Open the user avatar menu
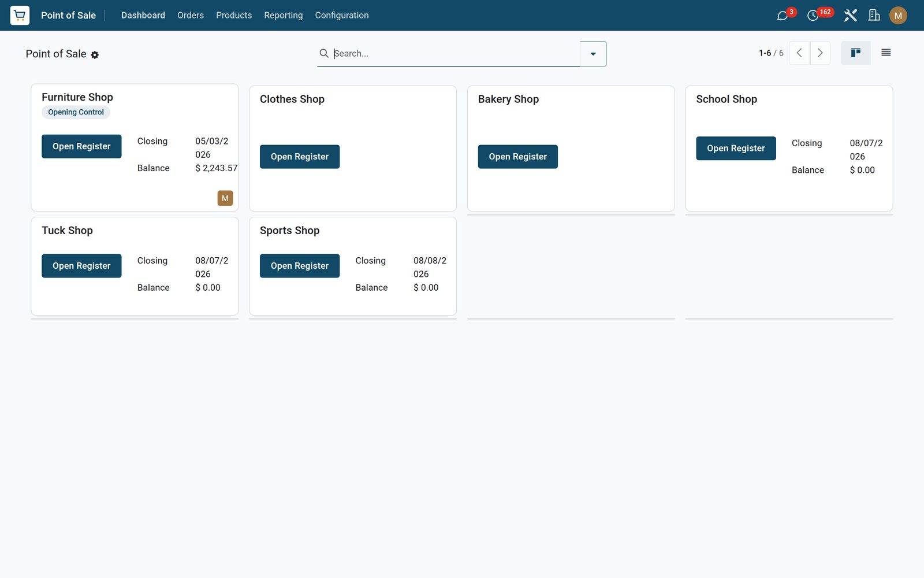This screenshot has height=578, width=924. [x=898, y=16]
